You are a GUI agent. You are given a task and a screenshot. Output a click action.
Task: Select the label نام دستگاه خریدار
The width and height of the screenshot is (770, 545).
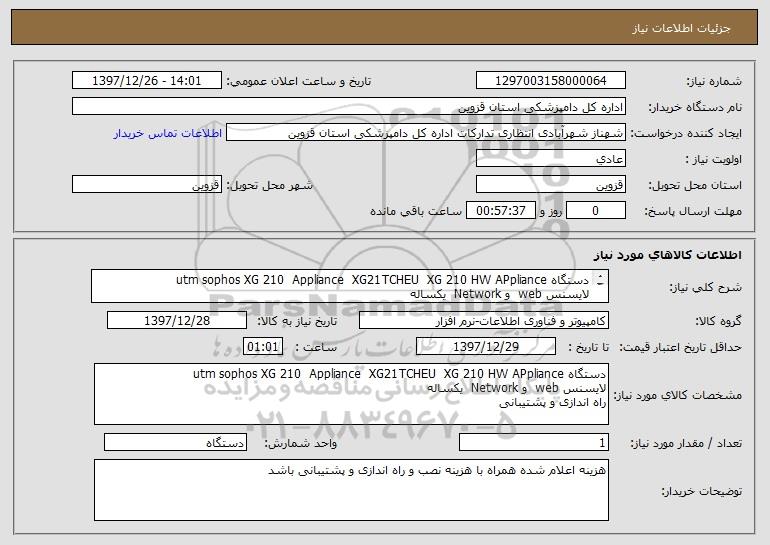pos(695,108)
